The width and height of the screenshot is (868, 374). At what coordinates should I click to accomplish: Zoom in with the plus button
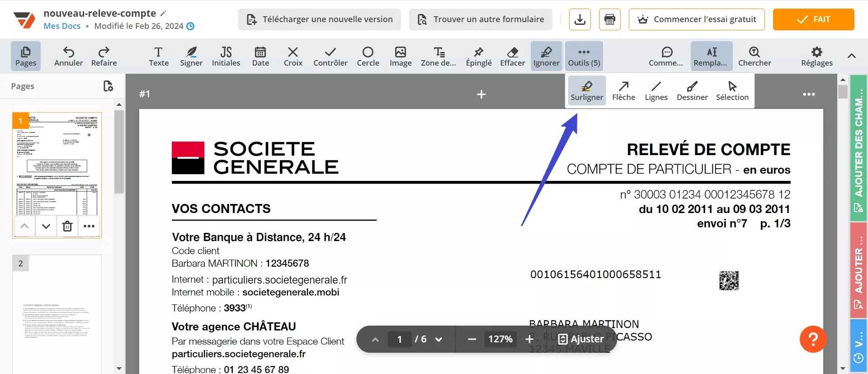click(x=529, y=339)
